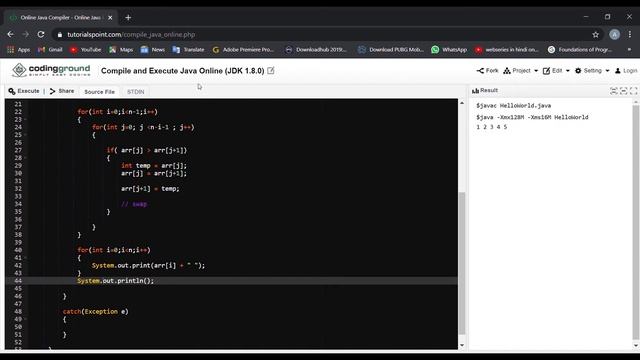Collapse the code fold at line 28
Screen dimensions: 640x360
(25, 158)
